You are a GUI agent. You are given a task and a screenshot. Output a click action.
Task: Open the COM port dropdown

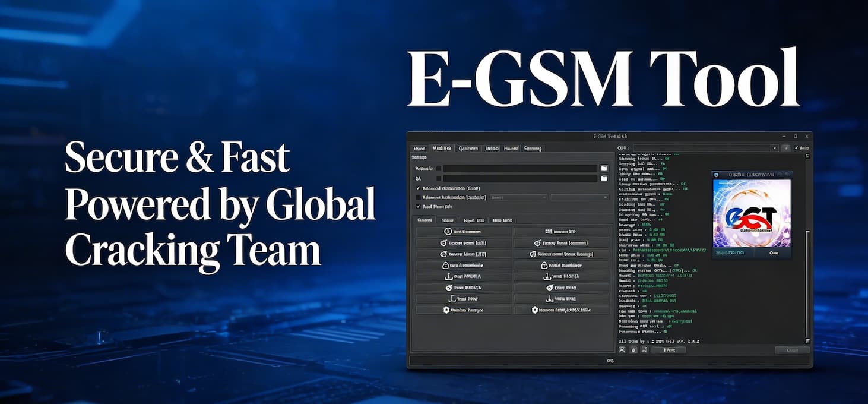(775, 148)
